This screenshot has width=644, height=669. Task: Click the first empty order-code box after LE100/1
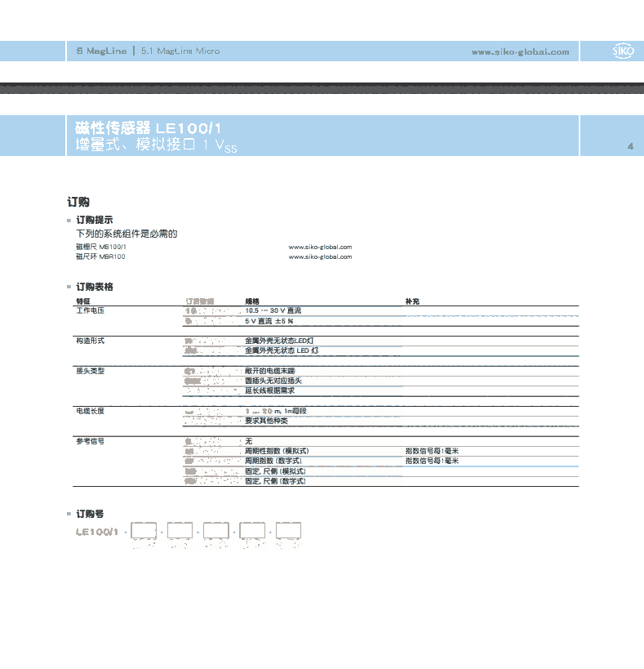click(144, 531)
